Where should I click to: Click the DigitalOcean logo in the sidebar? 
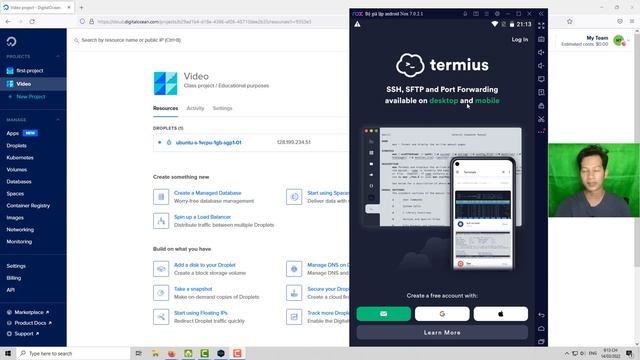point(11,41)
